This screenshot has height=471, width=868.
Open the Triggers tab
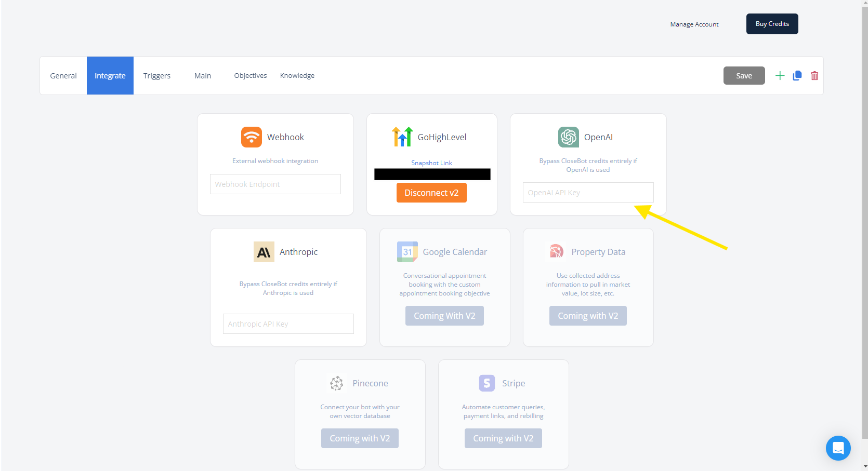pyautogui.click(x=157, y=76)
